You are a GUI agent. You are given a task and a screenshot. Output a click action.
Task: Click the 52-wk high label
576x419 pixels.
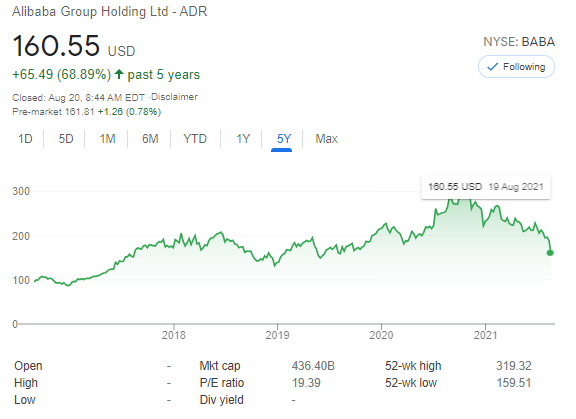tap(413, 366)
